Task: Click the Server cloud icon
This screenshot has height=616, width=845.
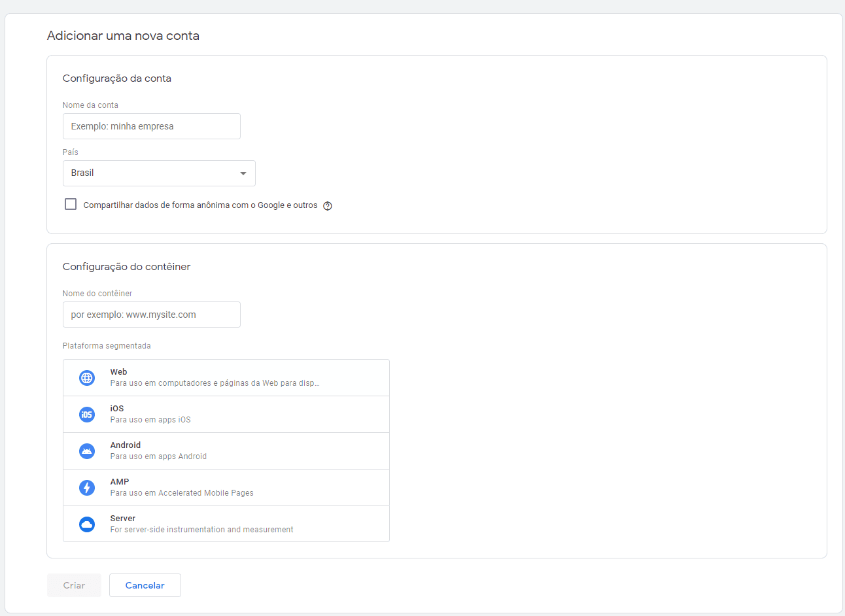Action: click(87, 524)
